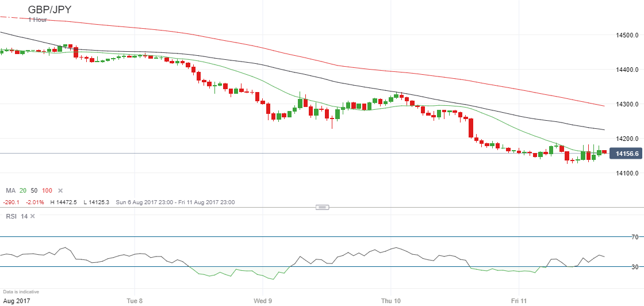Click the 14500.0 price axis label
Screen dimensions: 644x306
click(x=626, y=35)
